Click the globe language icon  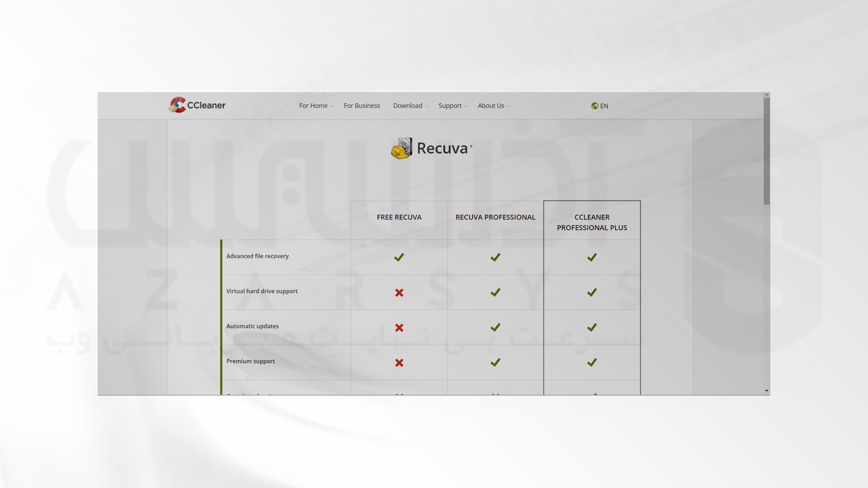(594, 106)
